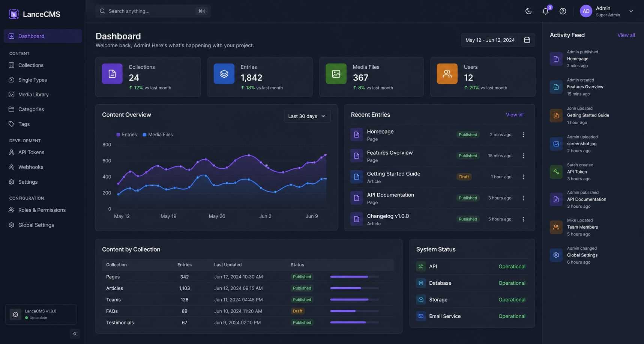The image size is (644, 344).
Task: Toggle dark mode with the moon icon
Action: coord(528,11)
